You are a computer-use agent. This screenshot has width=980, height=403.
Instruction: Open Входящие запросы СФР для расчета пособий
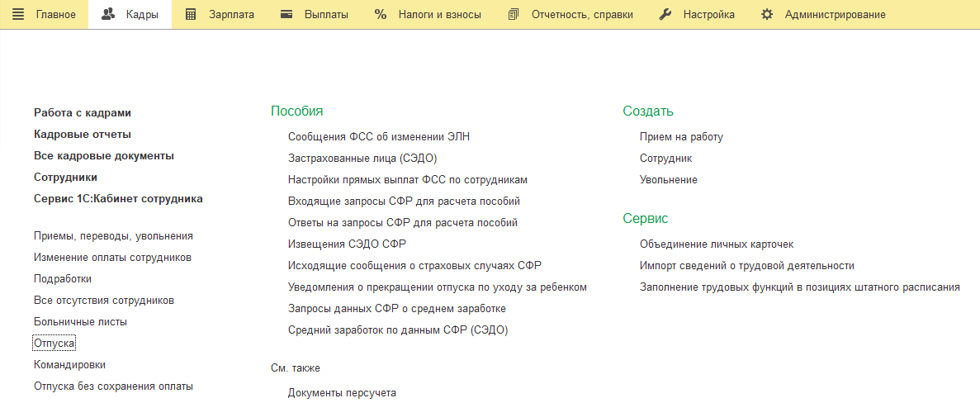click(404, 201)
